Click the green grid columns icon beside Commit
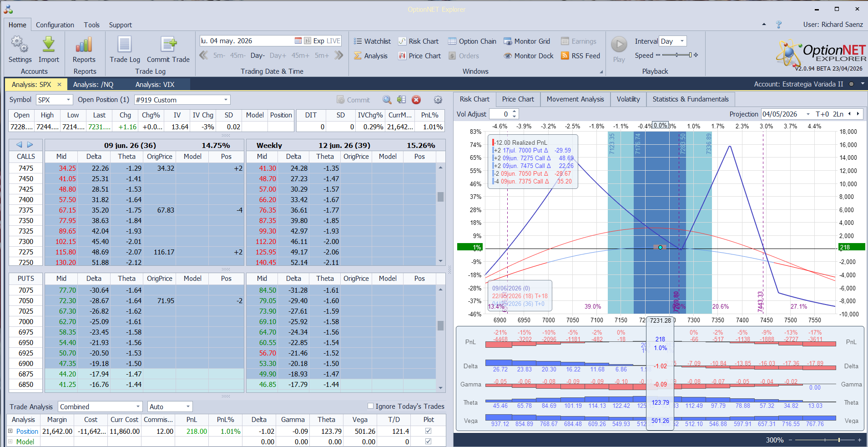 click(x=401, y=100)
